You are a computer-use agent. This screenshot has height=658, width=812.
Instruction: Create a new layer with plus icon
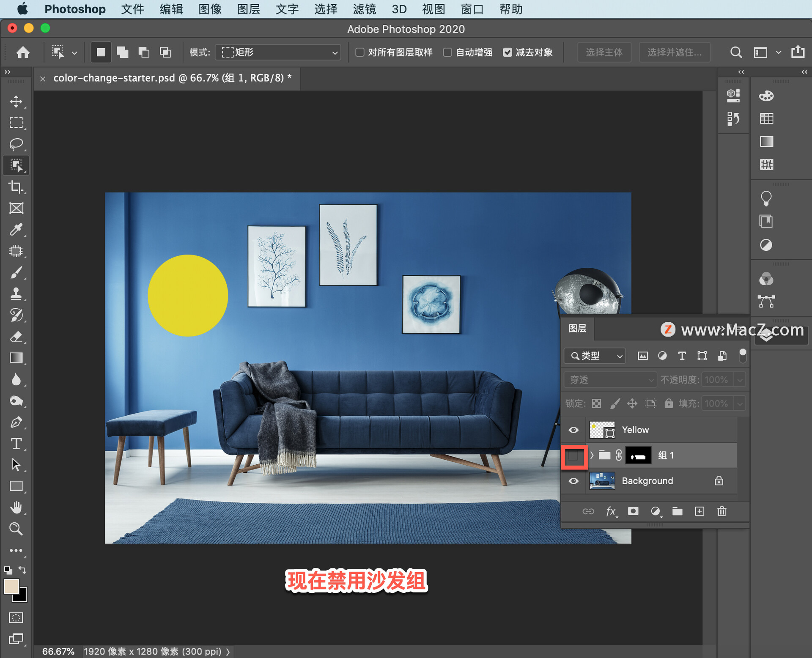[x=700, y=511]
